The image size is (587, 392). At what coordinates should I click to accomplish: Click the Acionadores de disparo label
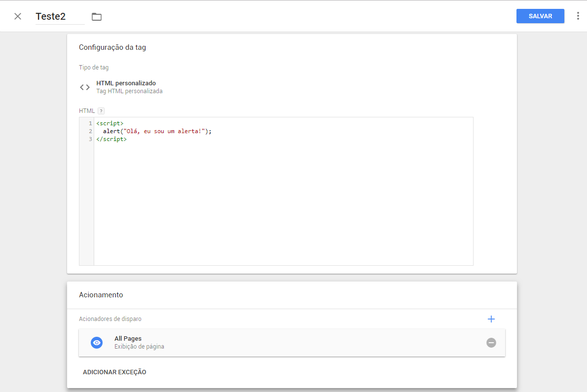110,319
